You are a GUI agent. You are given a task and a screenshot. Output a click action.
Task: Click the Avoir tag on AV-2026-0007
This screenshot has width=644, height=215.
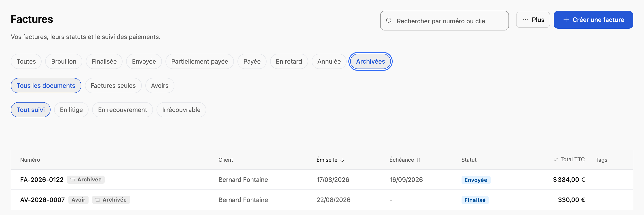[x=78, y=200]
